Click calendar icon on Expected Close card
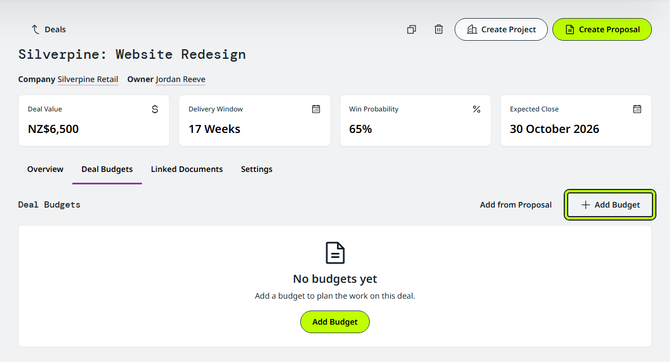Screen dimensions: 670x362 (x=637, y=109)
